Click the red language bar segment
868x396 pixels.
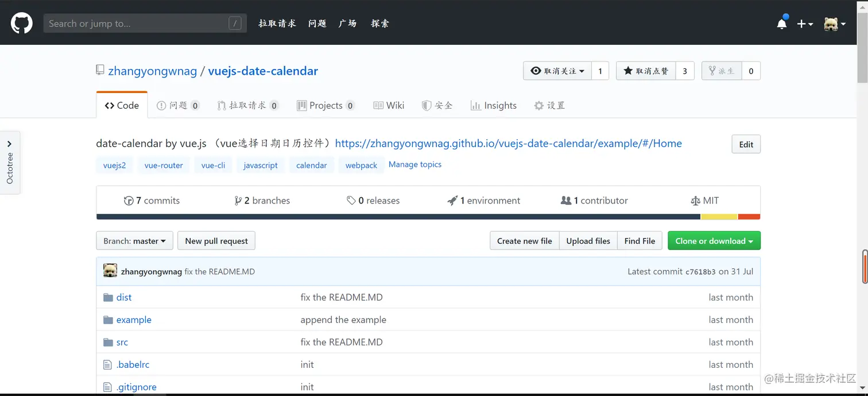(x=749, y=217)
